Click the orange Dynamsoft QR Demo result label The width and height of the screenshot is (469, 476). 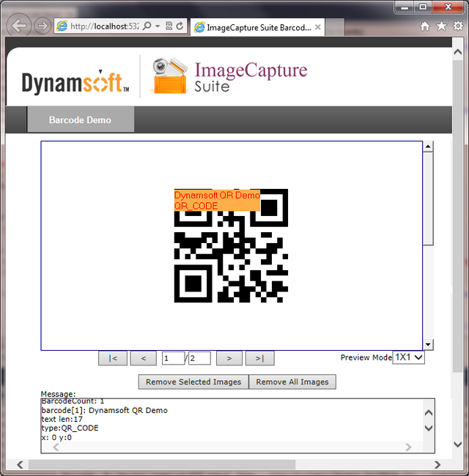[217, 201]
